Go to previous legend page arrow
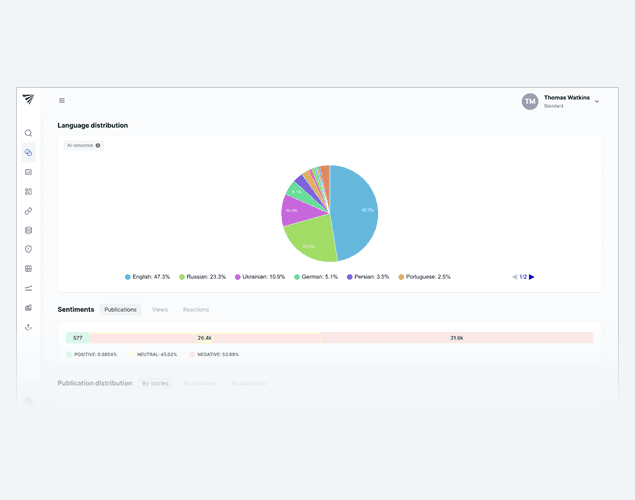The height and width of the screenshot is (500, 635). point(514,277)
